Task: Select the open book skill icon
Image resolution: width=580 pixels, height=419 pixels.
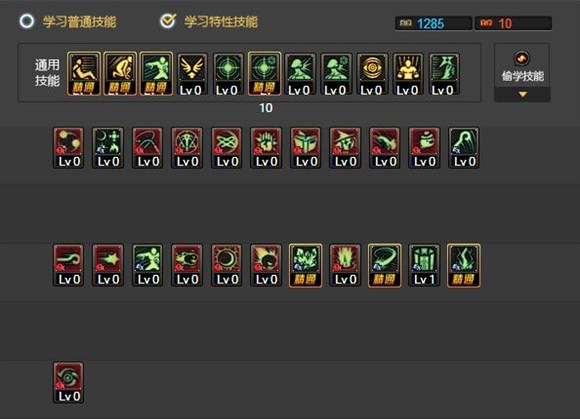Action: (x=306, y=148)
